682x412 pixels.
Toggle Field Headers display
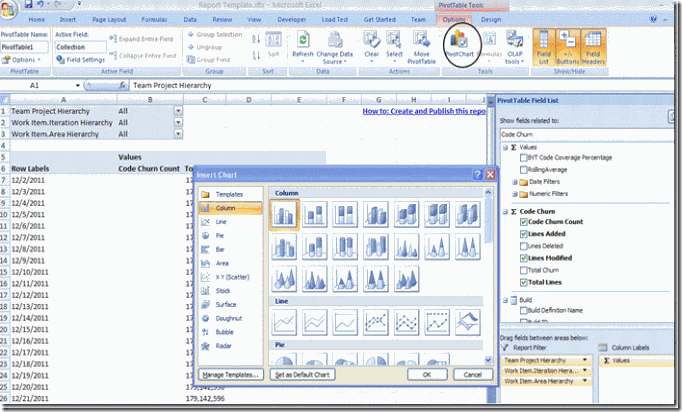pyautogui.click(x=593, y=47)
